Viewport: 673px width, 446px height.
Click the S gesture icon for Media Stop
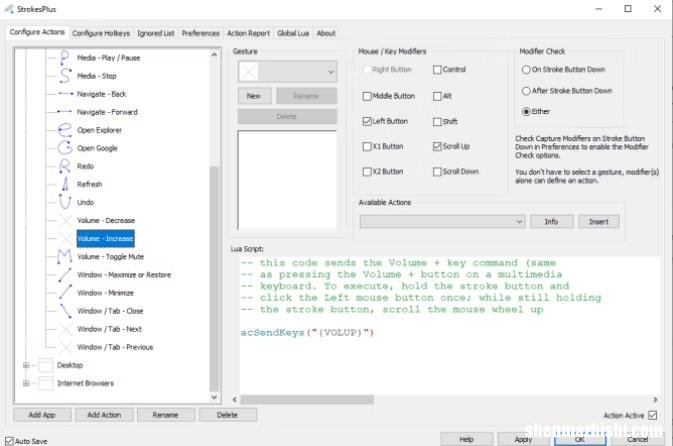(x=65, y=76)
